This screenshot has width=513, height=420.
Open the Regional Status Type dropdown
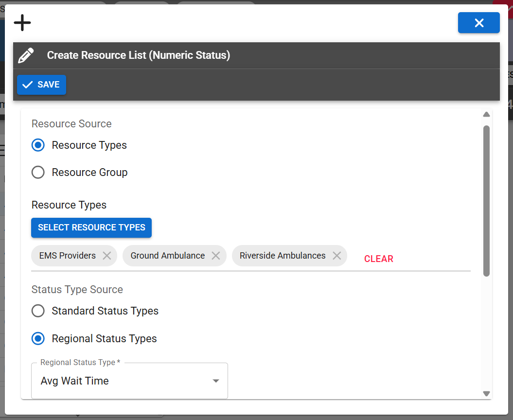[x=129, y=381]
